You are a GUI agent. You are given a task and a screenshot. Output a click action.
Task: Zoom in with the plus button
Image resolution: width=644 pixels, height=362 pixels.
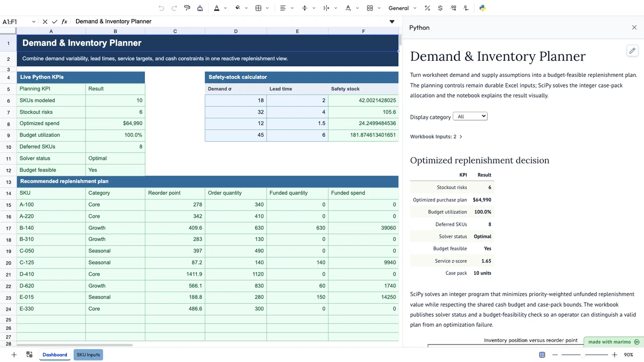click(614, 355)
